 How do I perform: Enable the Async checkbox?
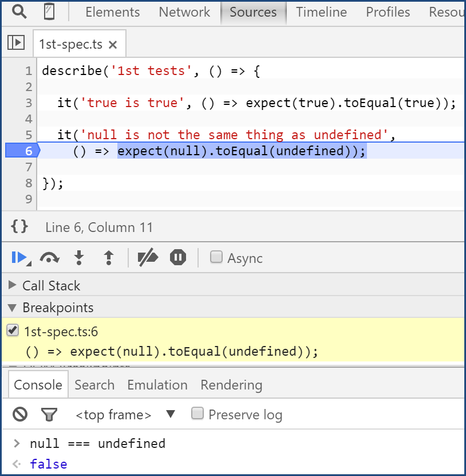pyautogui.click(x=216, y=257)
